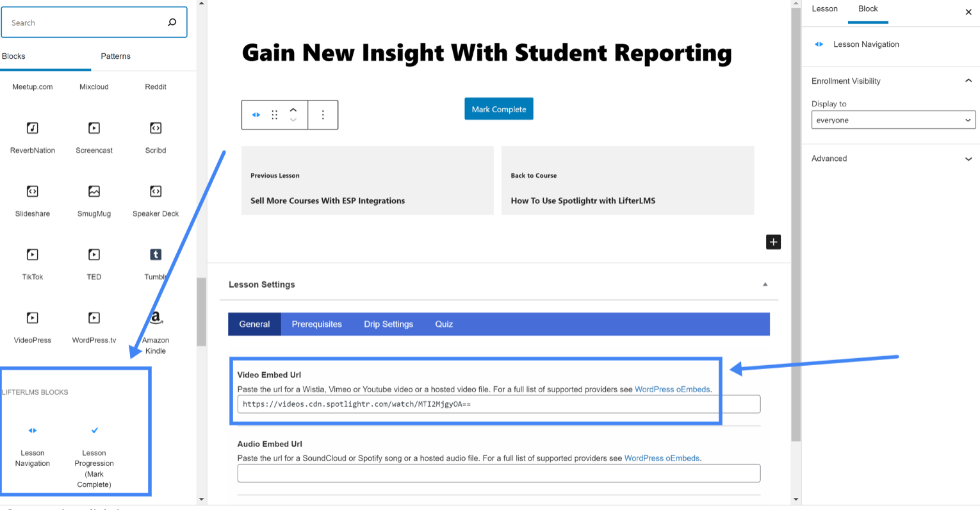Insert the TED embed block

point(94,265)
